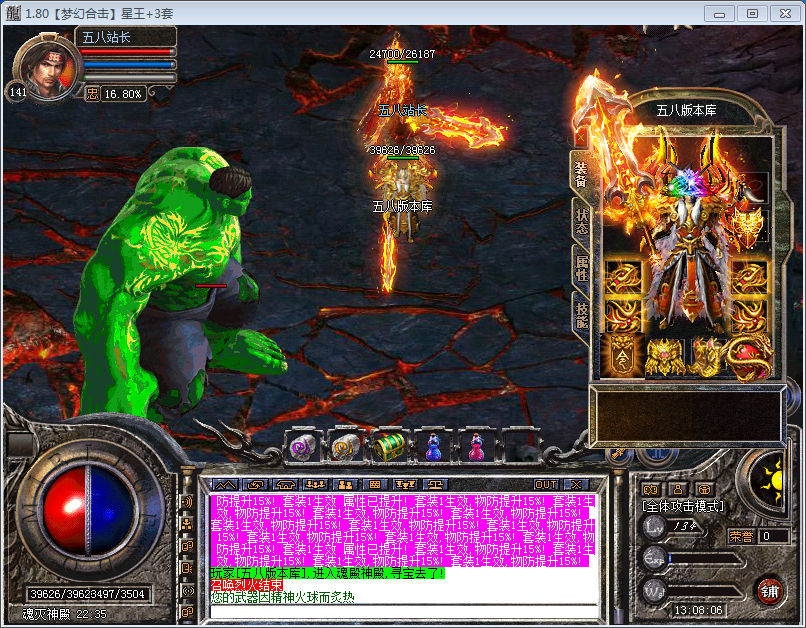Select the red dragon gem slot at bottom right

750,357
